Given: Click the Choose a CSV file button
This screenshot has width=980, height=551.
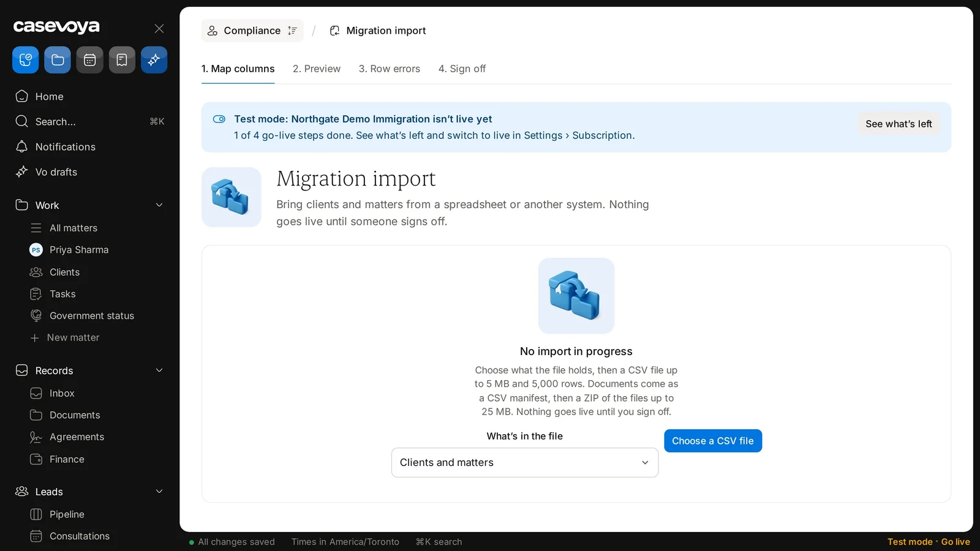Looking at the screenshot, I should (x=713, y=441).
